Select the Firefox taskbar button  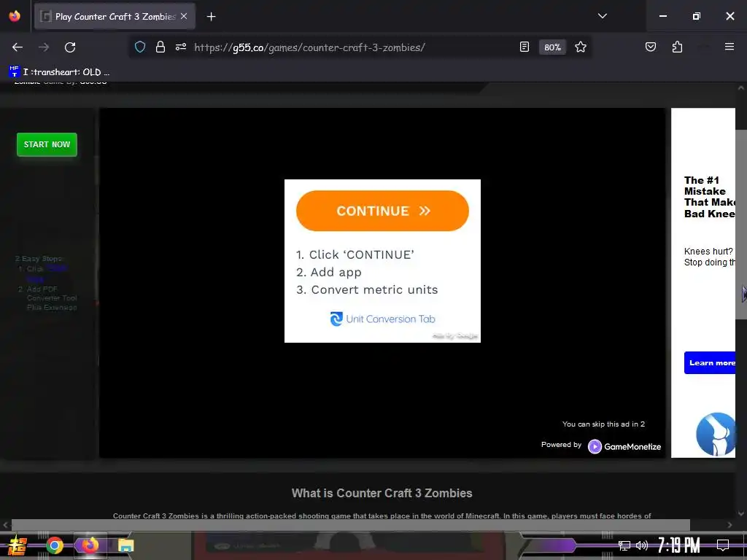tap(90, 545)
